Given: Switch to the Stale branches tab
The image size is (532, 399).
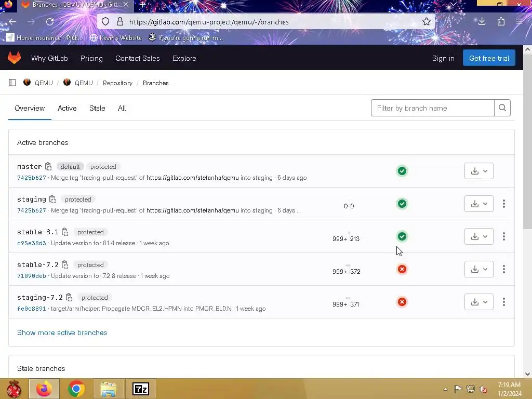Looking at the screenshot, I should (97, 108).
